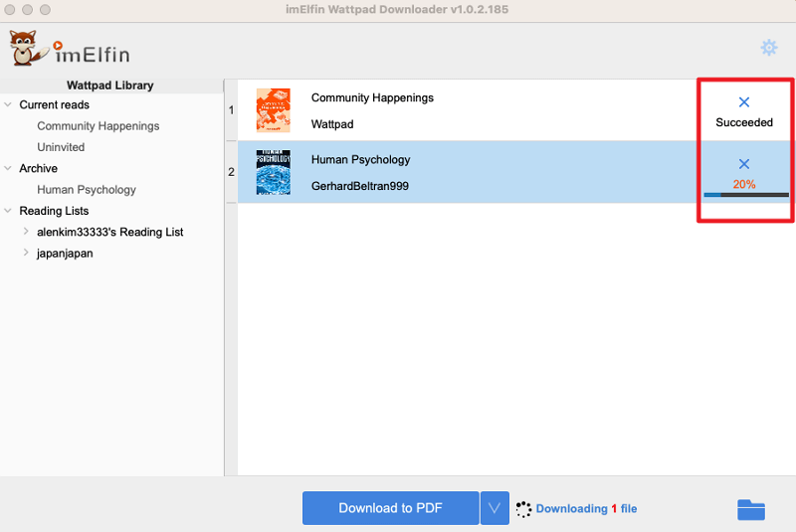Click the Community Happenings title in download list

click(372, 97)
